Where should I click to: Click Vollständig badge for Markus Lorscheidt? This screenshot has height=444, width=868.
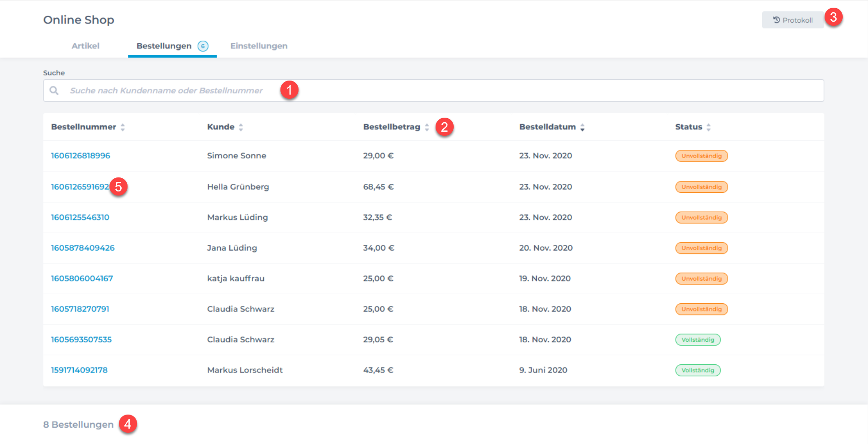click(x=697, y=370)
